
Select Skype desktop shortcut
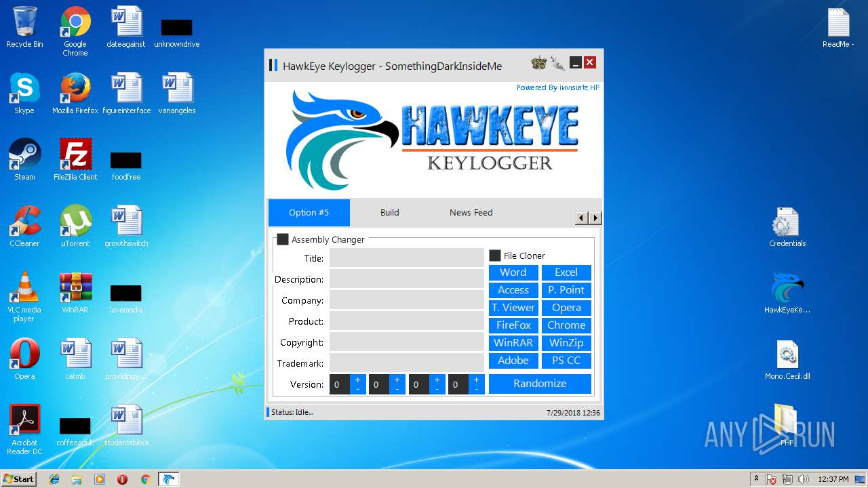tap(24, 94)
